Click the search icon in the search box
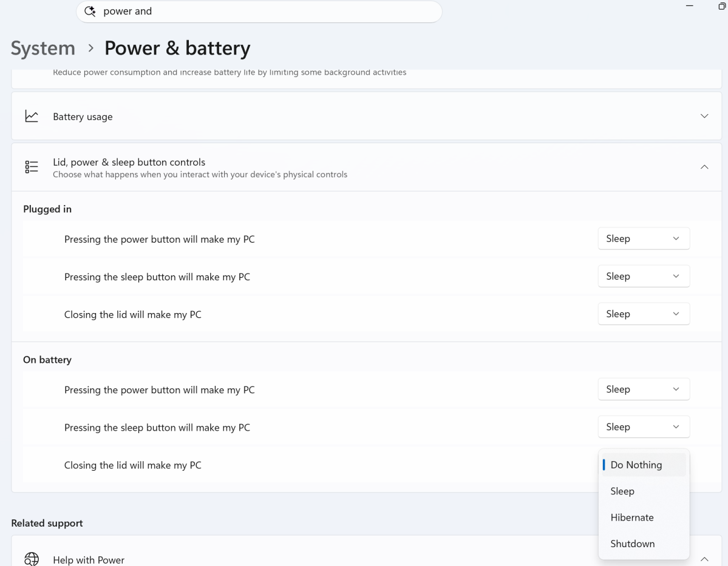 coord(90,11)
